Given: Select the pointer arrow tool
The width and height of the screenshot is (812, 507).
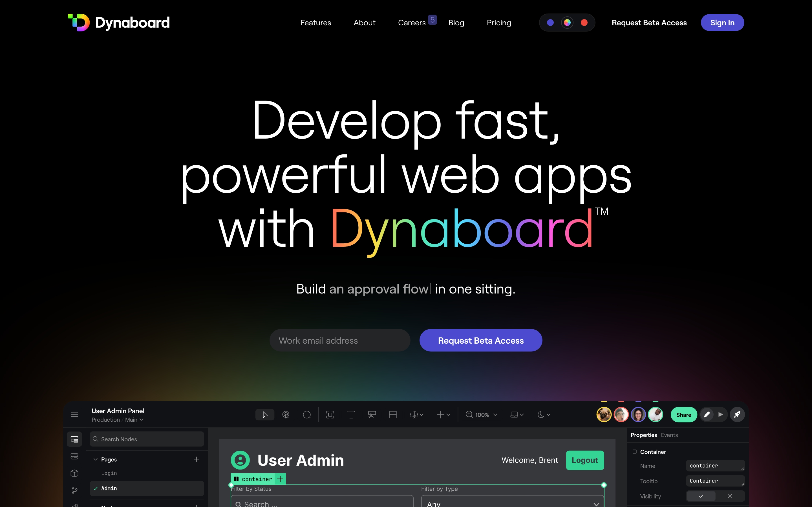Looking at the screenshot, I should [x=265, y=415].
